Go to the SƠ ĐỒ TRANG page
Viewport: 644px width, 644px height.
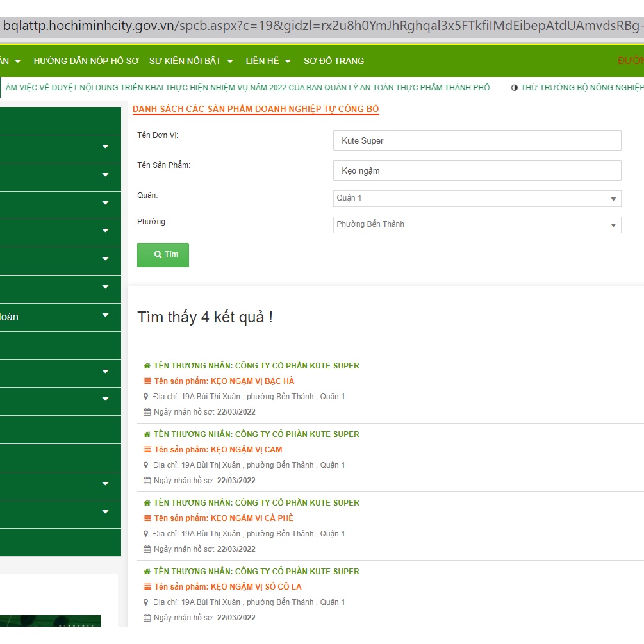coord(333,61)
